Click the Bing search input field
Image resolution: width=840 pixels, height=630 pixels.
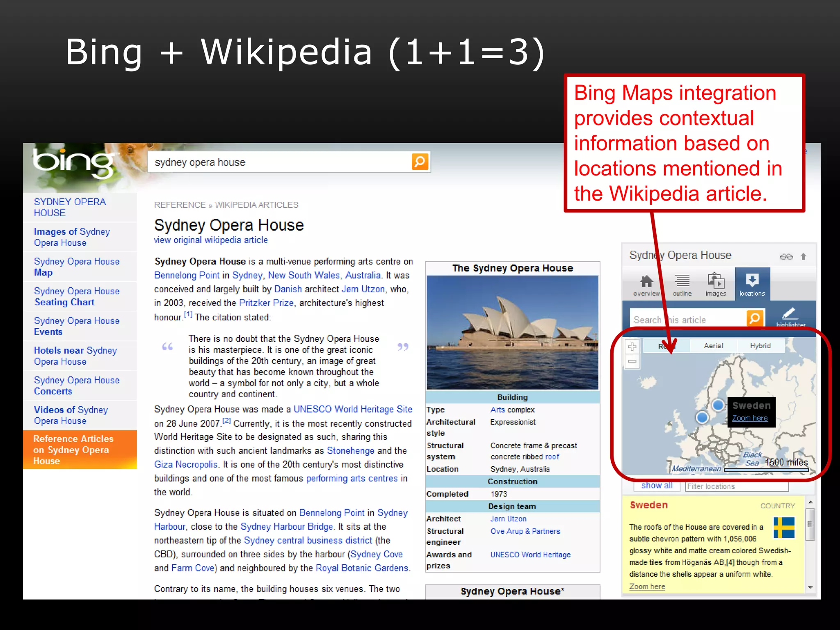click(x=280, y=162)
